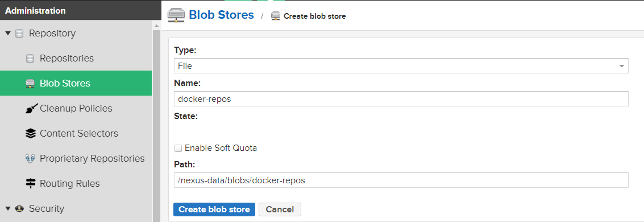Open the Type dropdown showing File
The image size is (644, 222).
coord(401,66)
